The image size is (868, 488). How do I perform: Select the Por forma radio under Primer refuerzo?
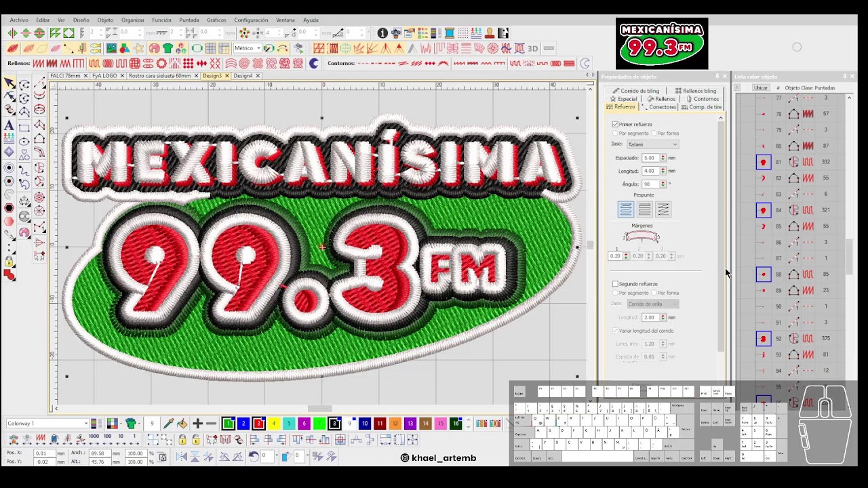click(654, 134)
